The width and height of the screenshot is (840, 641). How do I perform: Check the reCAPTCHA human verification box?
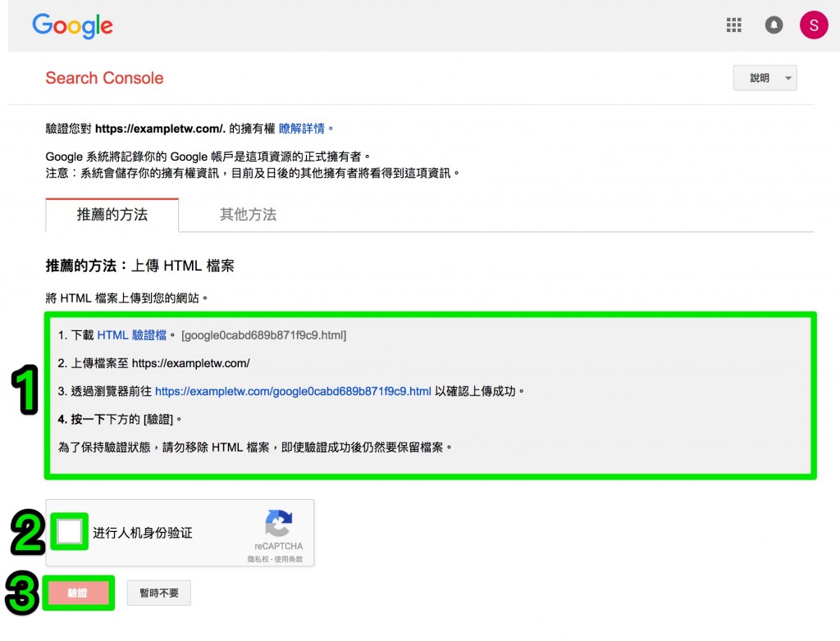(70, 532)
